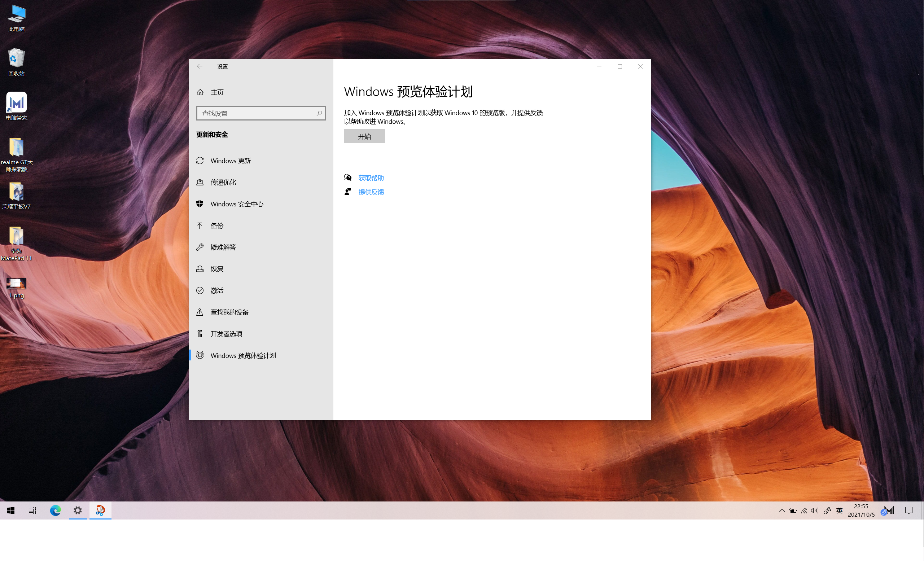Go to Windows 更新 page
The width and height of the screenshot is (924, 561).
(x=261, y=161)
